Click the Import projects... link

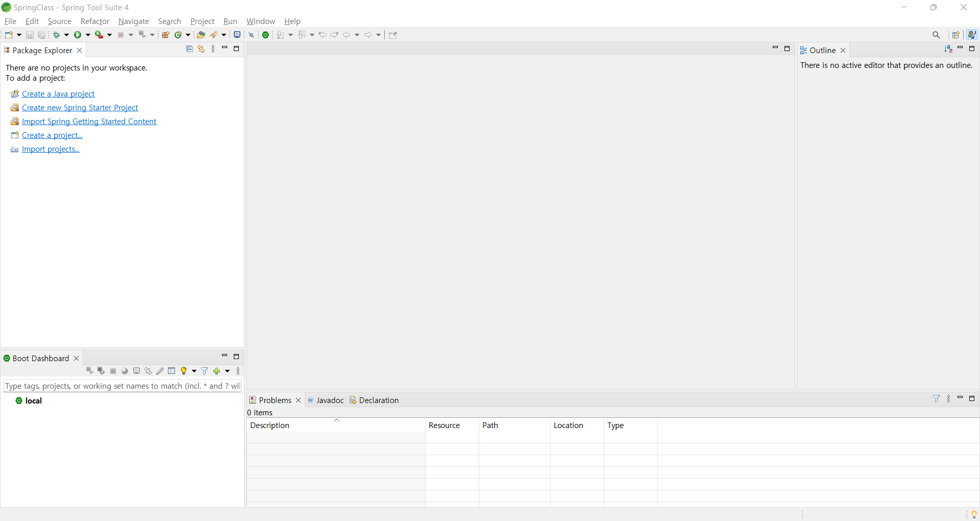point(51,149)
